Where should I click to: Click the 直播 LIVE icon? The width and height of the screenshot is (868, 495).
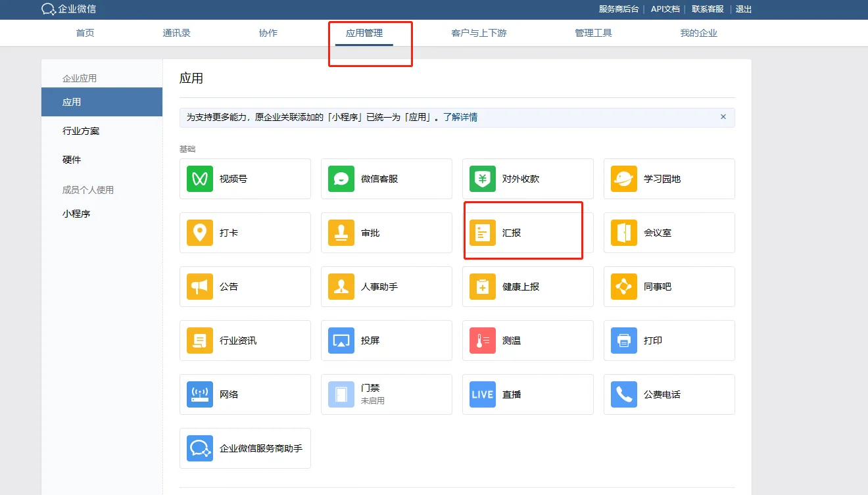click(483, 394)
